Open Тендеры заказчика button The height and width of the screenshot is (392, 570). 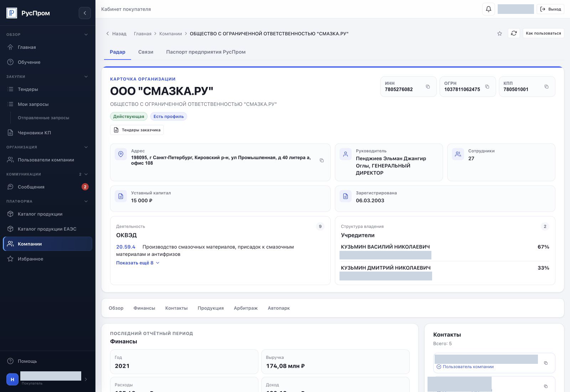point(137,130)
